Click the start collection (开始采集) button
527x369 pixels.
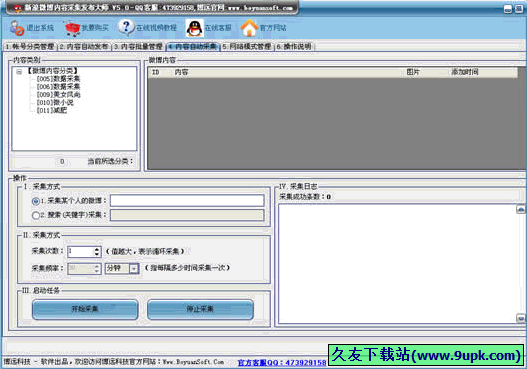[85, 309]
